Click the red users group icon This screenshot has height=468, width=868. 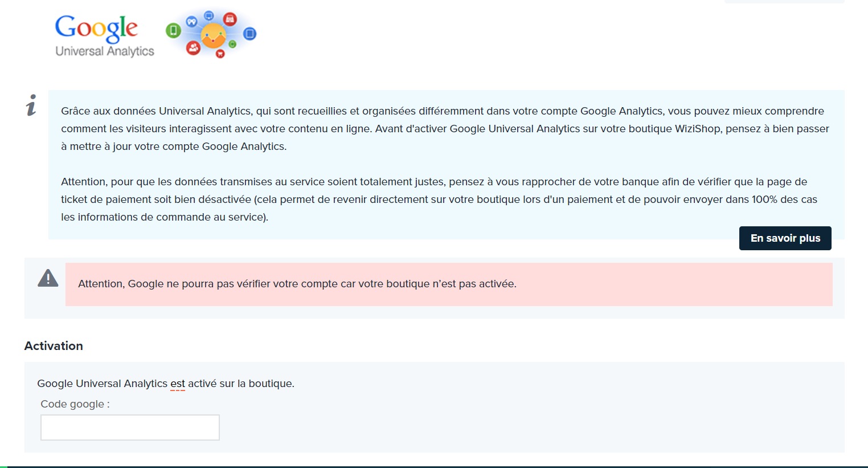(x=194, y=48)
